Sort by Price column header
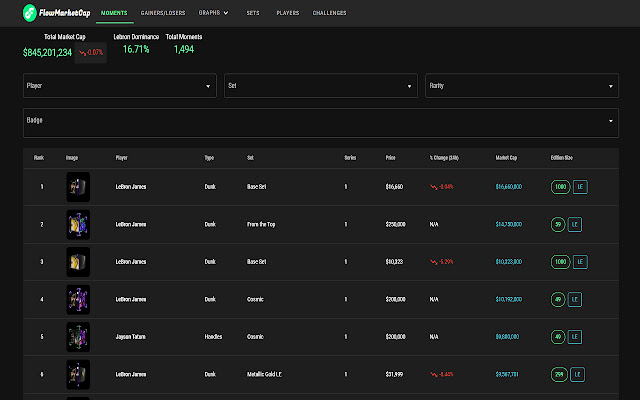This screenshot has width=640, height=400. pyautogui.click(x=391, y=158)
